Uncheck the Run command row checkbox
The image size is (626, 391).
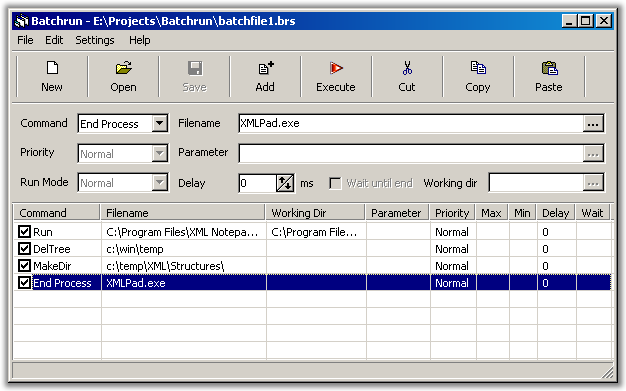24,232
